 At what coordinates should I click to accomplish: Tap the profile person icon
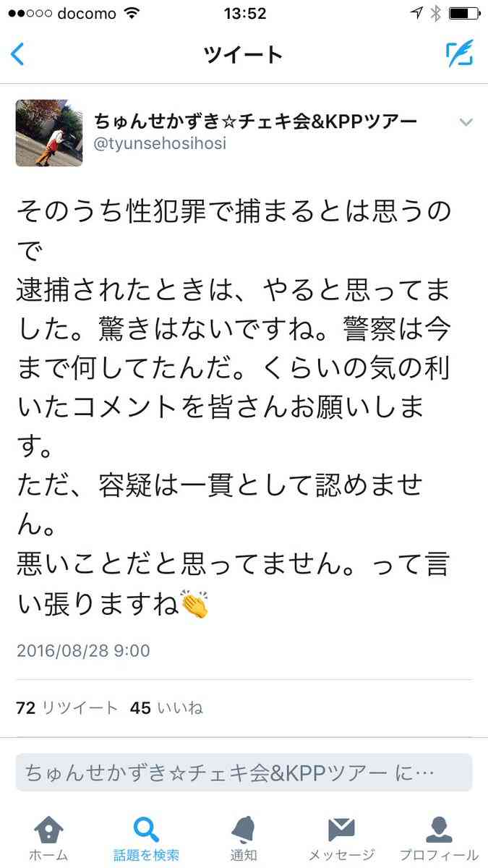[x=439, y=829]
